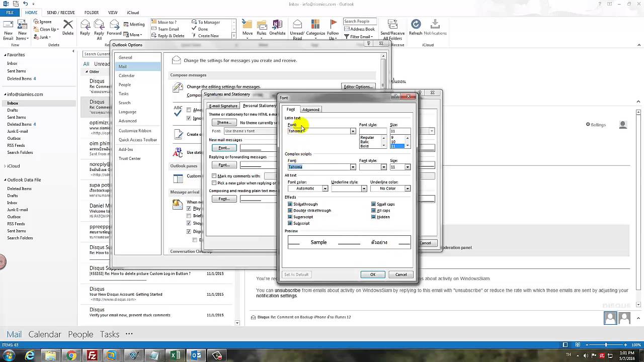Click the Ignore conversation icon
This screenshot has height=362, width=644.
click(36, 22)
